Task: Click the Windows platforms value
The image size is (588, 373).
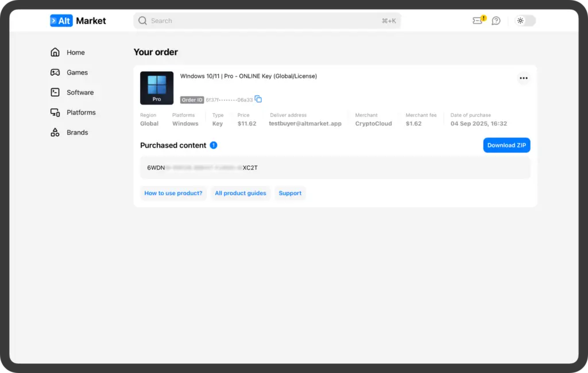Action: [185, 123]
